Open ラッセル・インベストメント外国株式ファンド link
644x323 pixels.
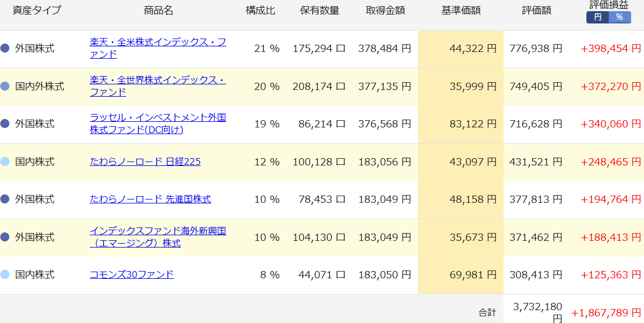tap(158, 123)
